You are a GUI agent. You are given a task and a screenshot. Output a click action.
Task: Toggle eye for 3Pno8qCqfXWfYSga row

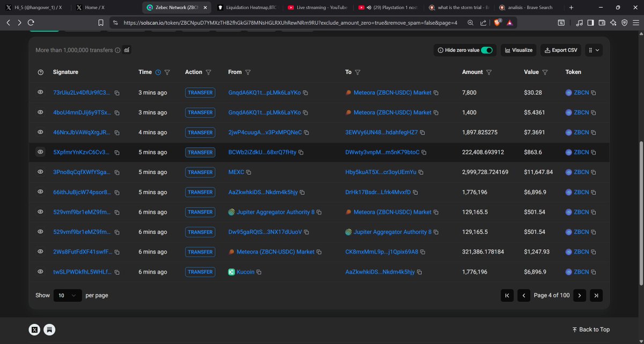(40, 172)
